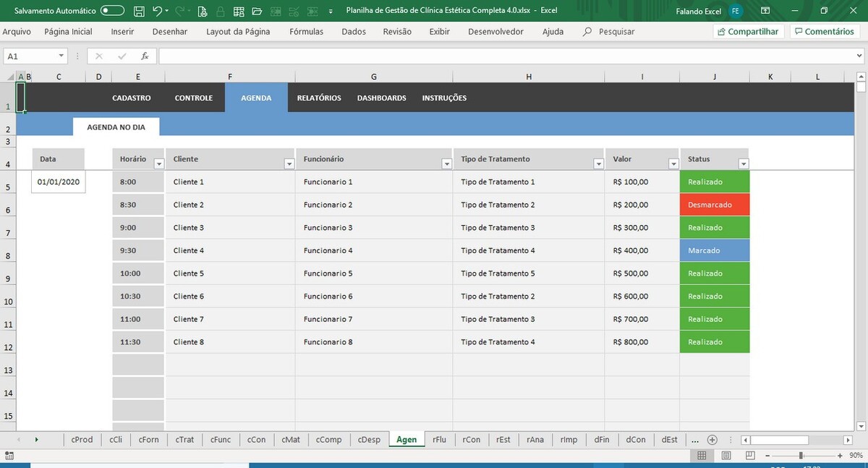This screenshot has width=868, height=468.
Task: Open the Funcionário column filter dropdown
Action: point(446,164)
